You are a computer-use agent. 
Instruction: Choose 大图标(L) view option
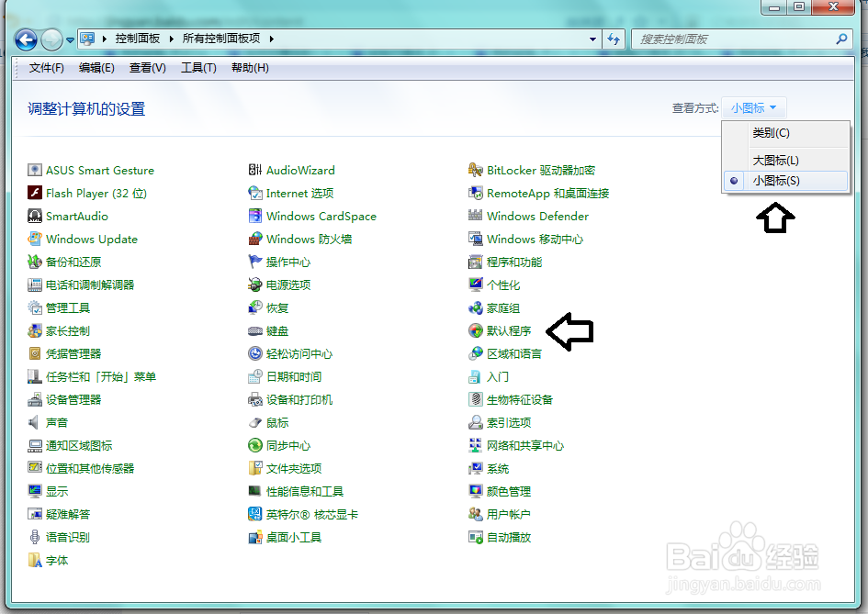click(x=785, y=161)
